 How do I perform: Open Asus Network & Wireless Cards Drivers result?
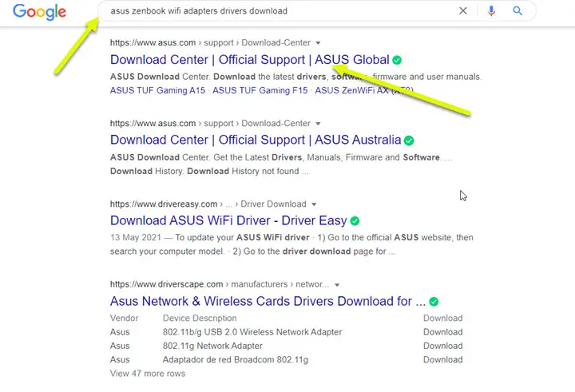click(x=268, y=301)
